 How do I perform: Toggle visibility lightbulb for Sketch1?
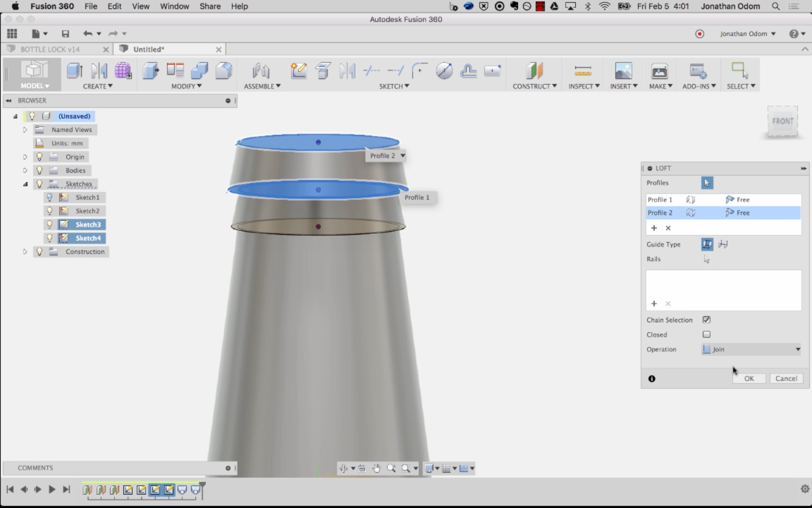[x=50, y=198]
